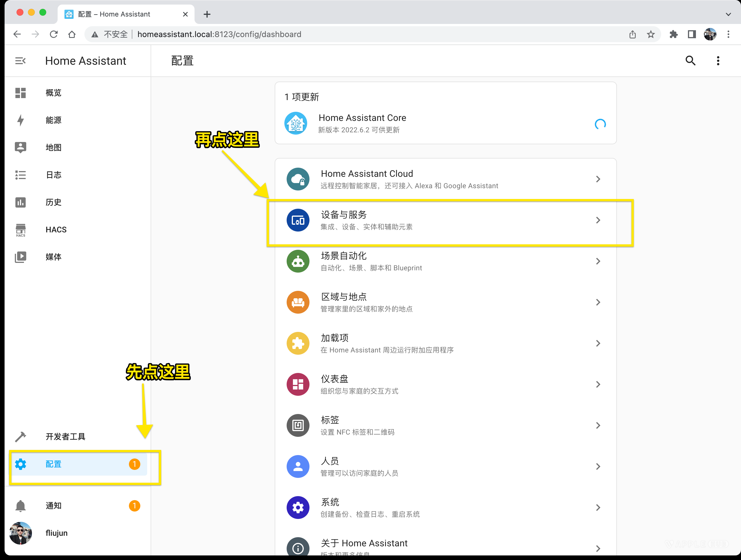This screenshot has width=741, height=560.
Task: Toggle the browser side panel button
Action: [x=692, y=34]
